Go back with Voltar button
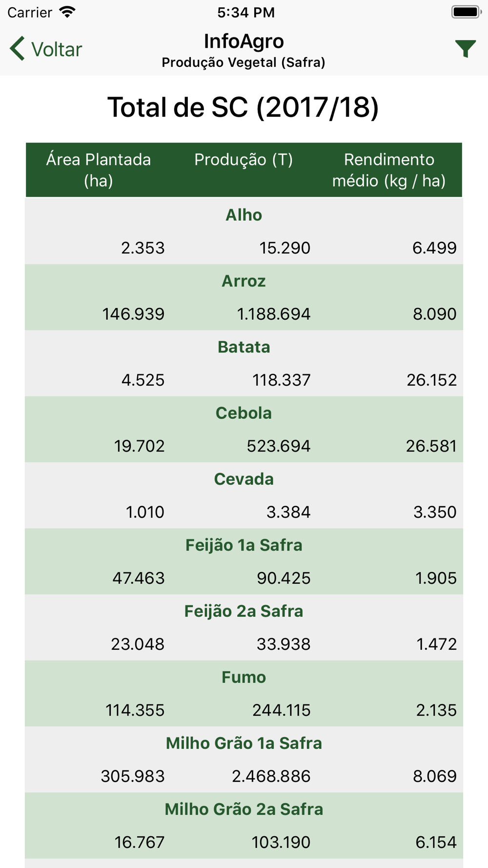488x868 pixels. click(x=46, y=49)
